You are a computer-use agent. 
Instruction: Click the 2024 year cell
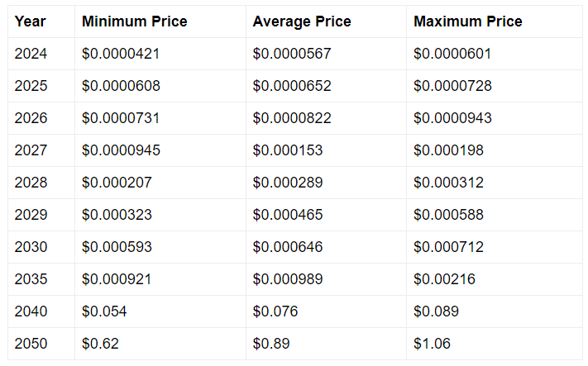31,54
